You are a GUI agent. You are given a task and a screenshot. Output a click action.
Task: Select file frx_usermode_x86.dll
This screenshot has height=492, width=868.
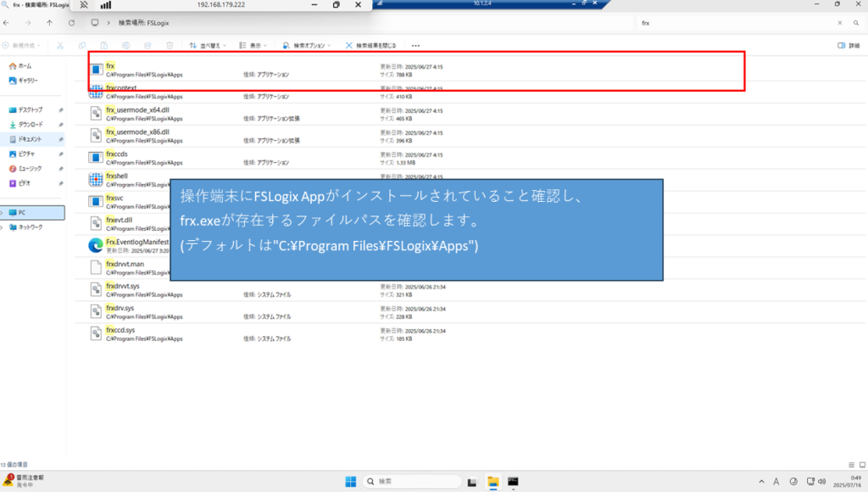point(137,131)
